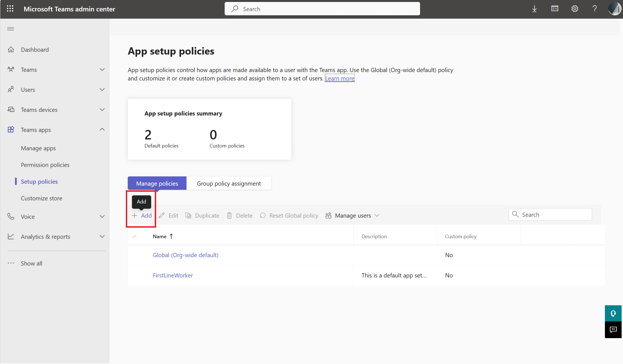Click the Manage users people icon
623x364 pixels.
coord(328,216)
